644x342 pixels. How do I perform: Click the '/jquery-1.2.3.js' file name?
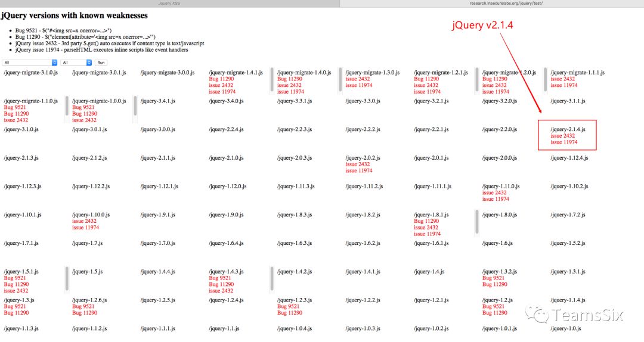[x=295, y=300]
